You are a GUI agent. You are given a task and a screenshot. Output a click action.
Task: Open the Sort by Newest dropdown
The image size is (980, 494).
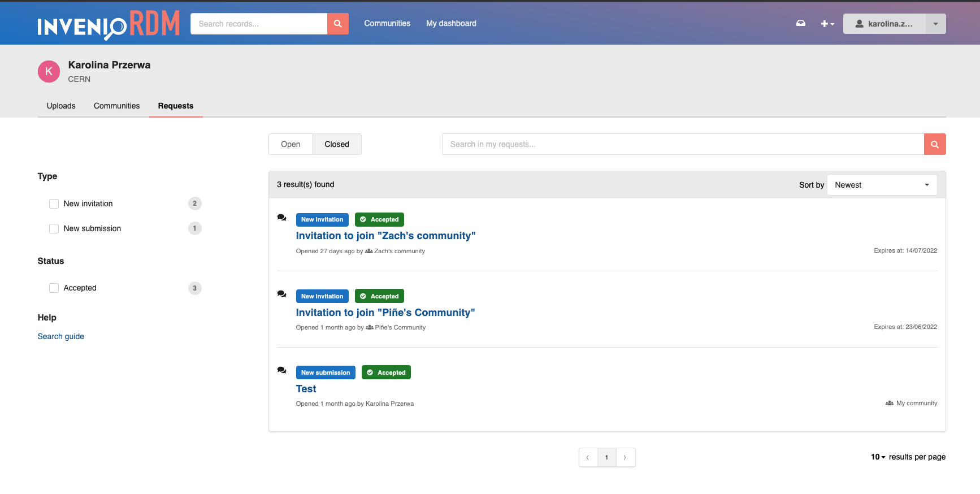(882, 185)
